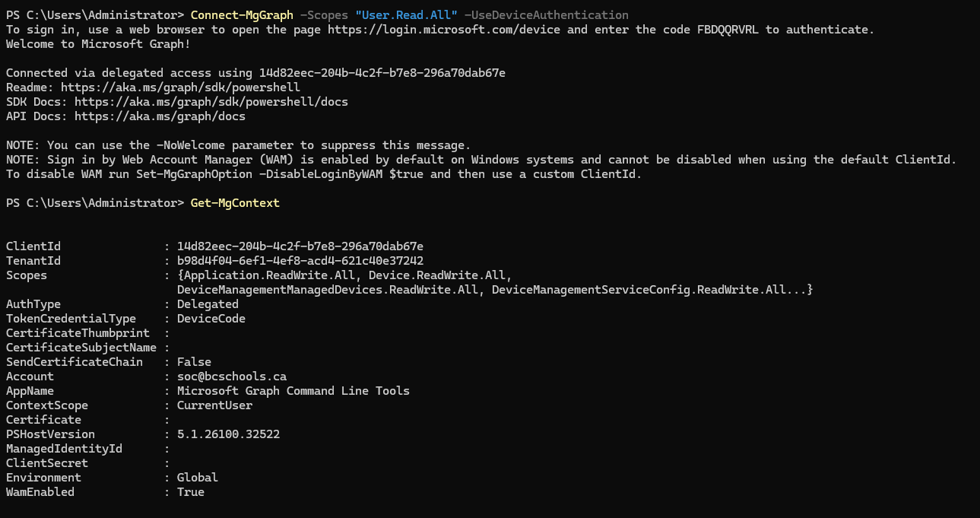The image size is (980, 518).
Task: Click the TenantId GUID value
Action: click(x=300, y=261)
